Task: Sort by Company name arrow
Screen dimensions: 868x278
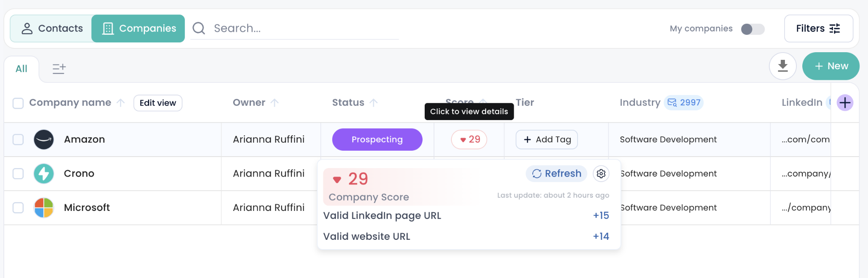Action: [x=121, y=103]
